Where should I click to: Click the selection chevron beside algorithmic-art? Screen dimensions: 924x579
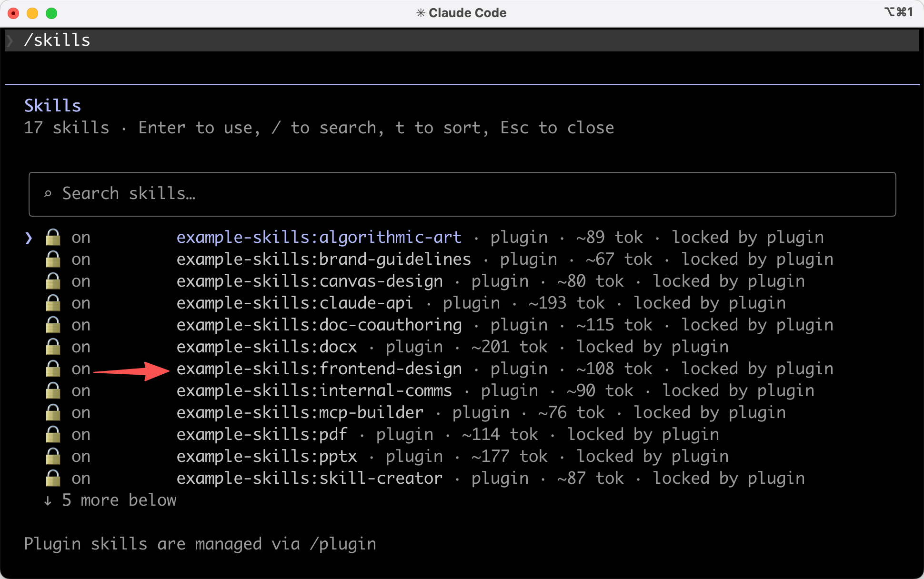(29, 238)
